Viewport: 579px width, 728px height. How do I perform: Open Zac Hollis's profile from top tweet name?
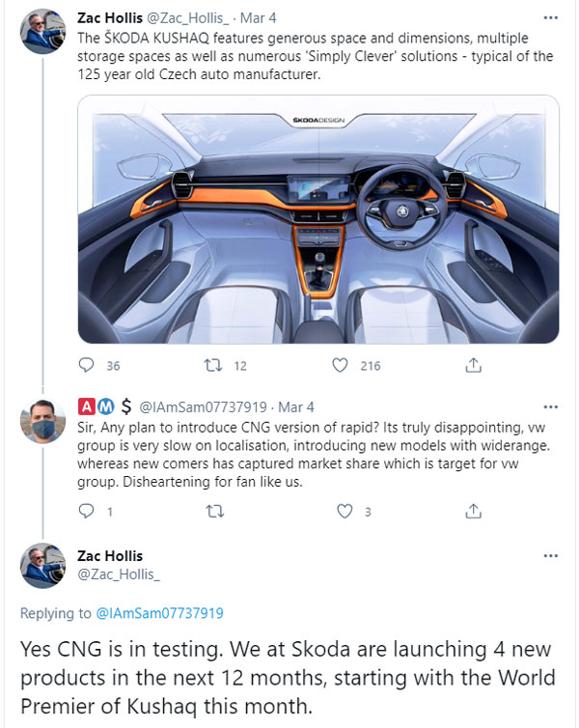[109, 17]
